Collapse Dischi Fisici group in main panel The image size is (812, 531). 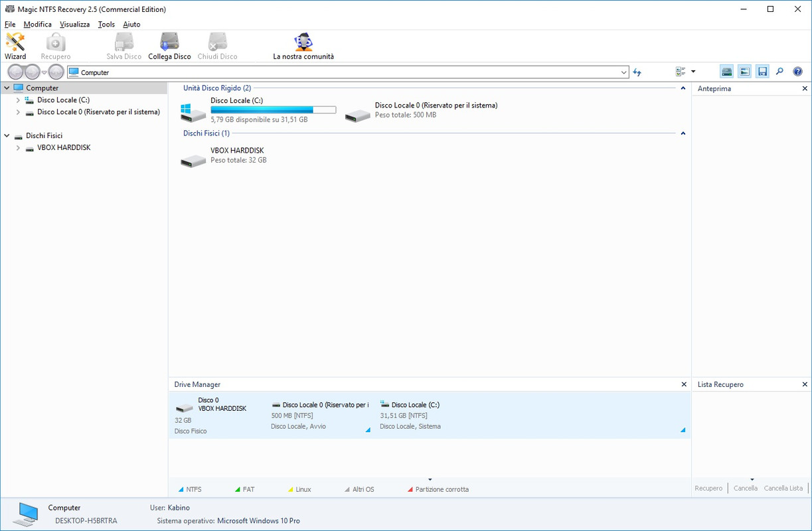point(683,133)
